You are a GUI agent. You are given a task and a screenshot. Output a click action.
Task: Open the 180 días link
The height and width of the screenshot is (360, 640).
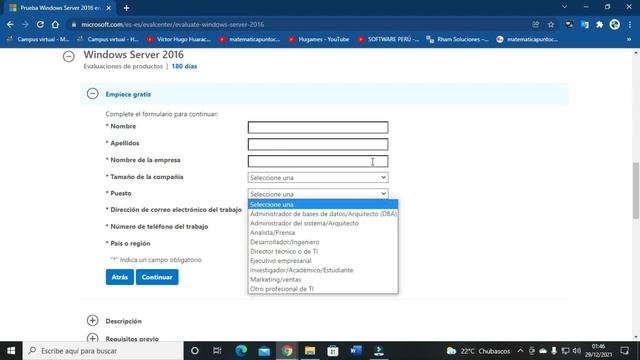click(x=184, y=66)
